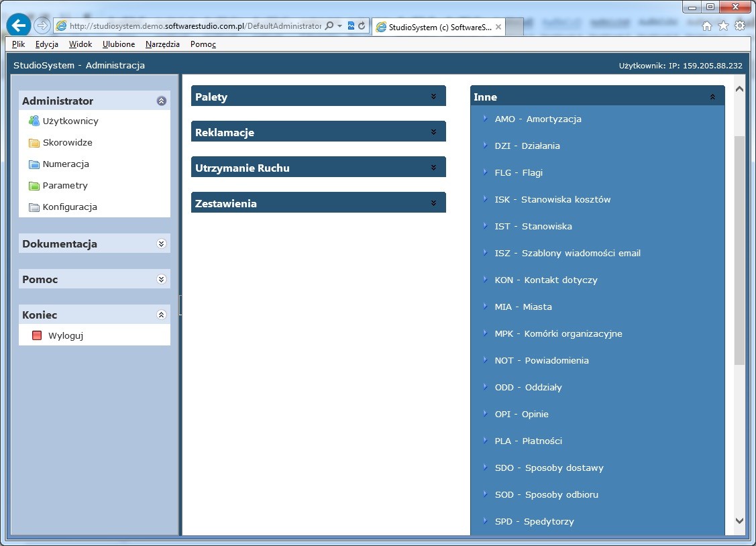The width and height of the screenshot is (756, 546).
Task: Open Numeracja link
Action: [66, 164]
